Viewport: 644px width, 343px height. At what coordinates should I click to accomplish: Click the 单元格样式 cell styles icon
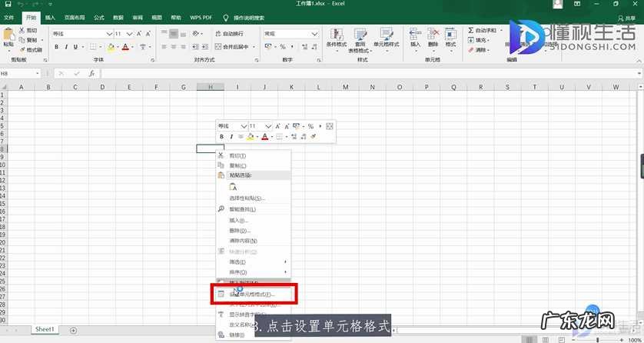(386, 35)
